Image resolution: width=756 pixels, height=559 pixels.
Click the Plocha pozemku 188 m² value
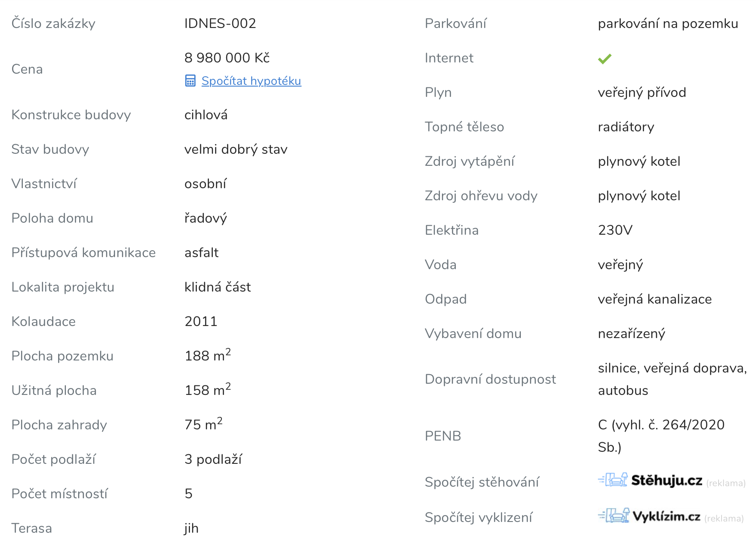coord(208,355)
